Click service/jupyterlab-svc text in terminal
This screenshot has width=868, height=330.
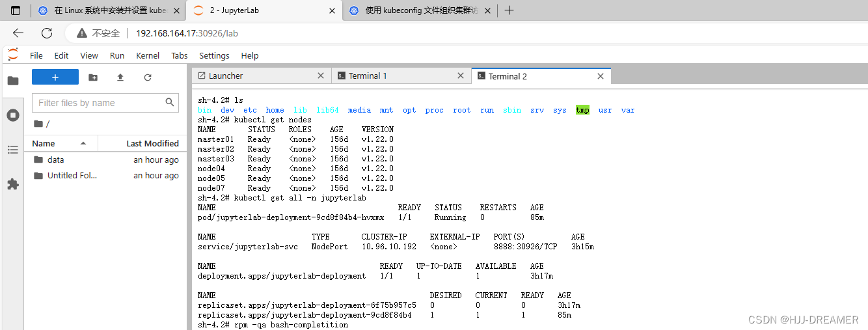click(x=248, y=247)
